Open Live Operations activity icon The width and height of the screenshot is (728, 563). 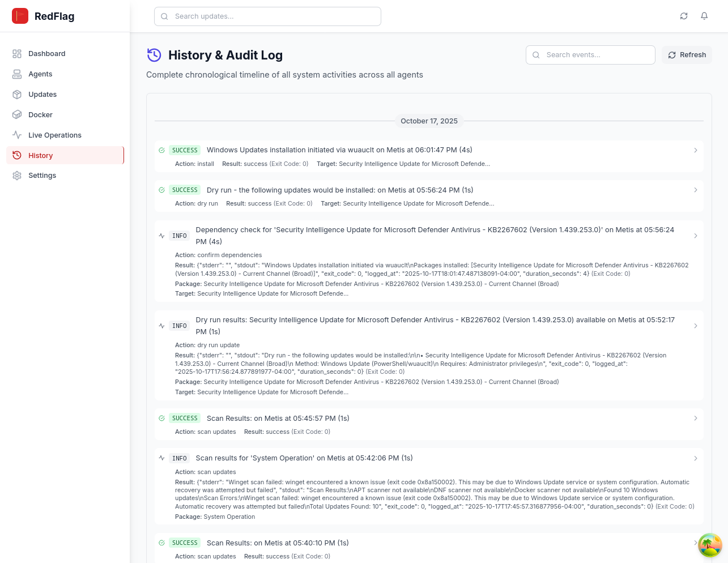[x=16, y=135]
